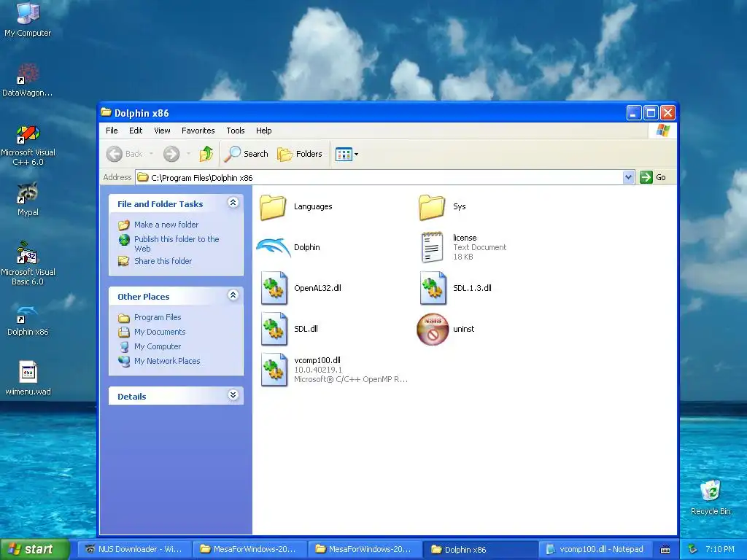Open the Back history dropdown arrow
The image size is (747, 560).
[152, 154]
